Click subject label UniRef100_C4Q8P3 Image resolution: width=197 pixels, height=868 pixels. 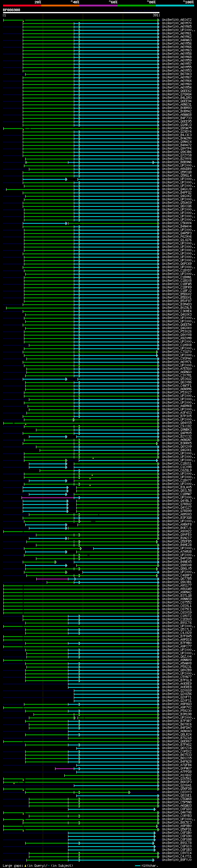pos(177,575)
